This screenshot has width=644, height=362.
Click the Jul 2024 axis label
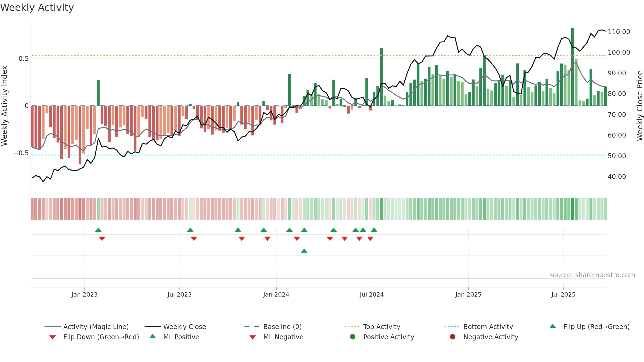(x=372, y=294)
